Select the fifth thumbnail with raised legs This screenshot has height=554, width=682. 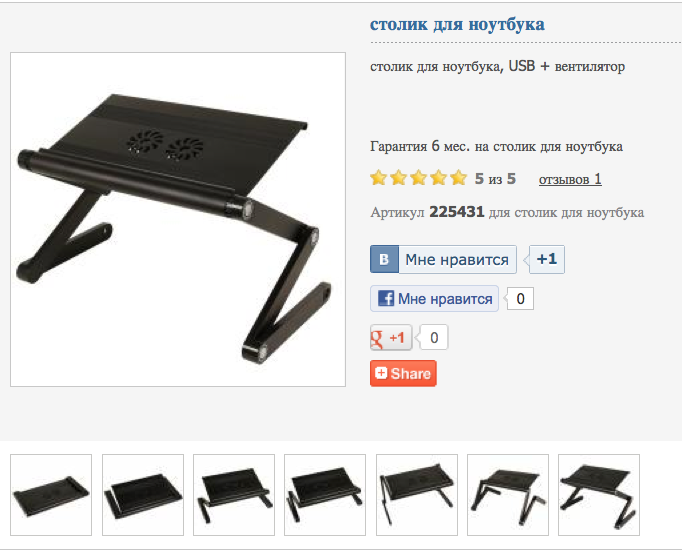pyautogui.click(x=417, y=495)
